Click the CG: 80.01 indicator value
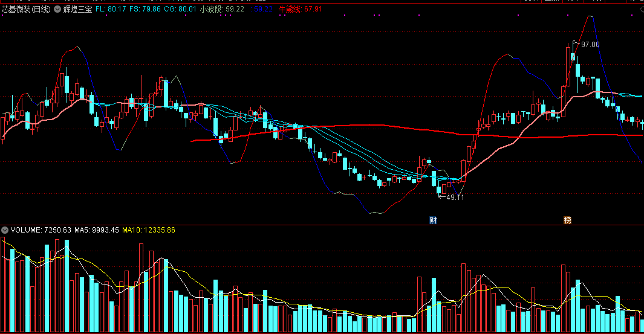The height and width of the screenshot is (334, 644). [180, 9]
